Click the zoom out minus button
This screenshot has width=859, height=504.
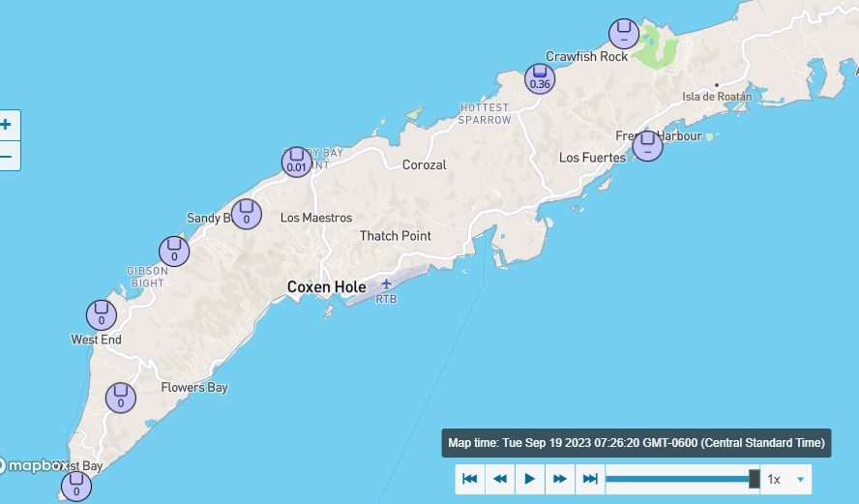click(x=8, y=155)
